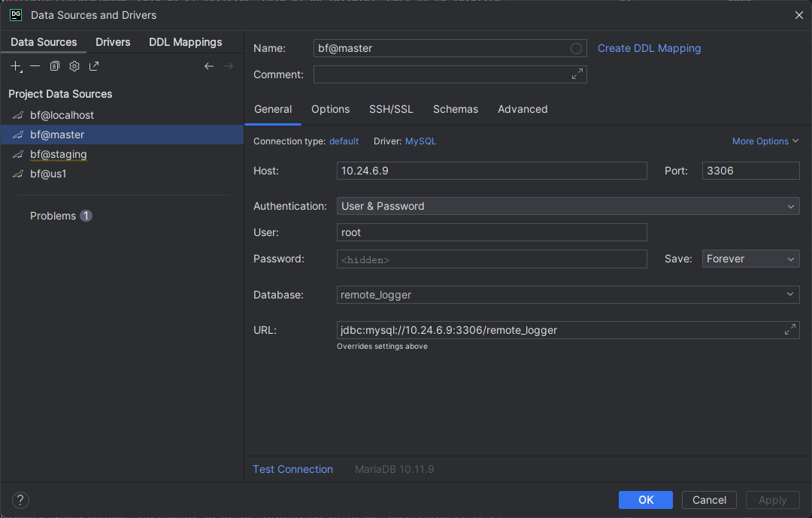Open data source settings gear icon
Screen dimensions: 812x518
click(74, 66)
